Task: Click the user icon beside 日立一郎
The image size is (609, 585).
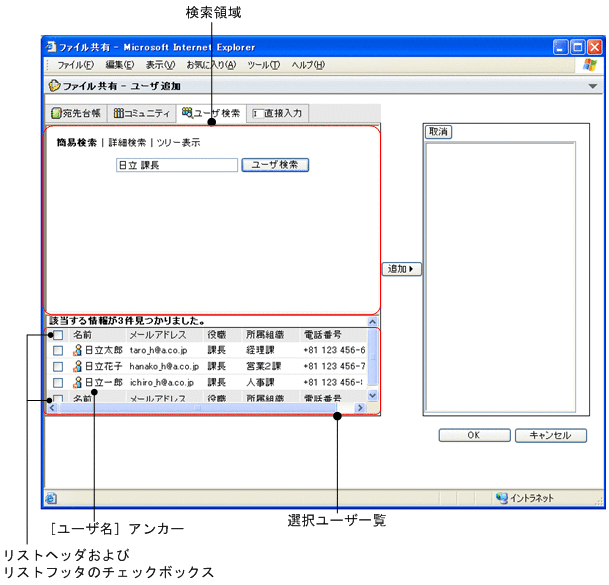Action: pyautogui.click(x=78, y=383)
